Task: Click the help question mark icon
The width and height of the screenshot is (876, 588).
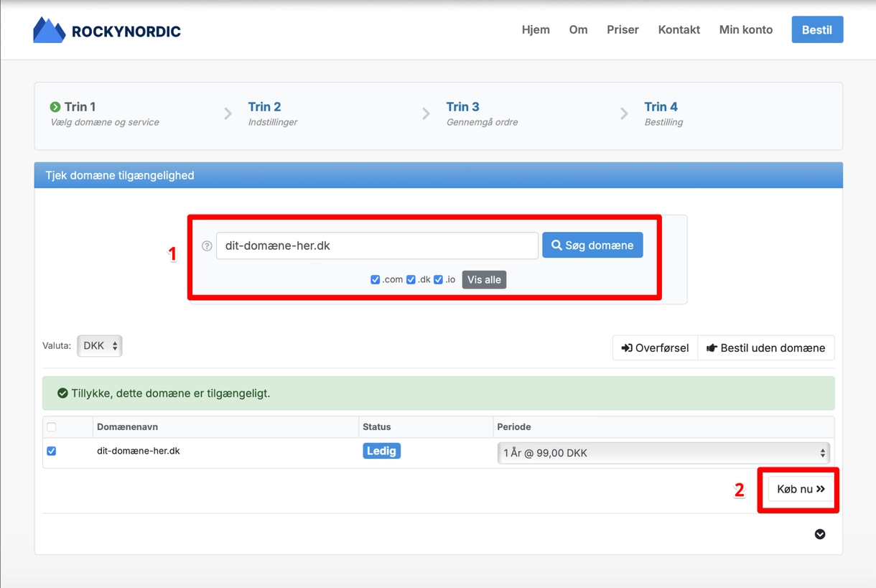Action: click(x=207, y=246)
